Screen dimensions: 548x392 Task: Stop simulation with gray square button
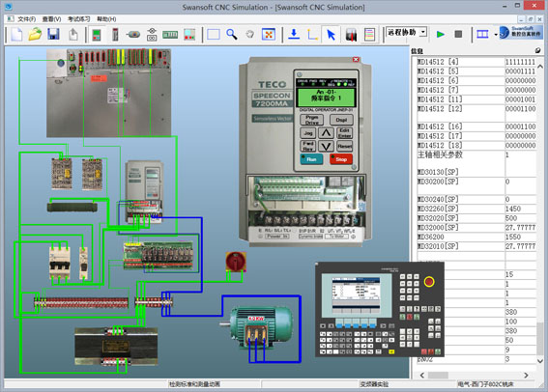coord(458,34)
